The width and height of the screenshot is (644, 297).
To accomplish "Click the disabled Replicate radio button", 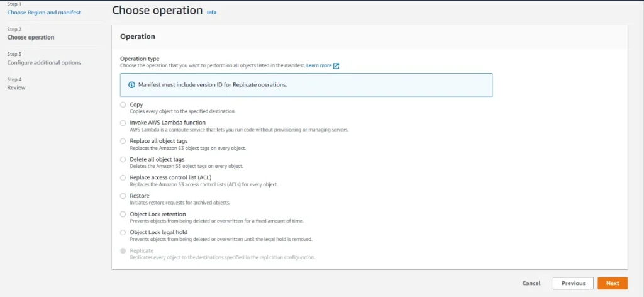I will [123, 250].
